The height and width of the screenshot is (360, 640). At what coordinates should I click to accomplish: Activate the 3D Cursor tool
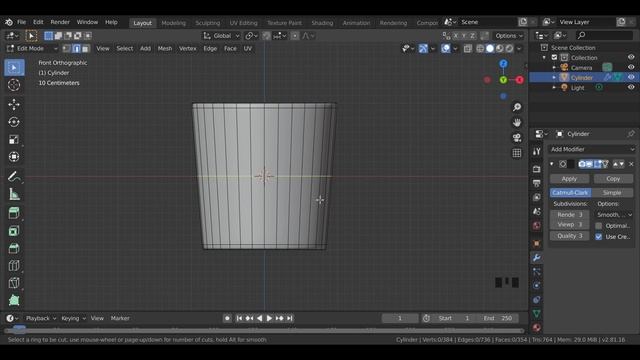(x=14, y=85)
